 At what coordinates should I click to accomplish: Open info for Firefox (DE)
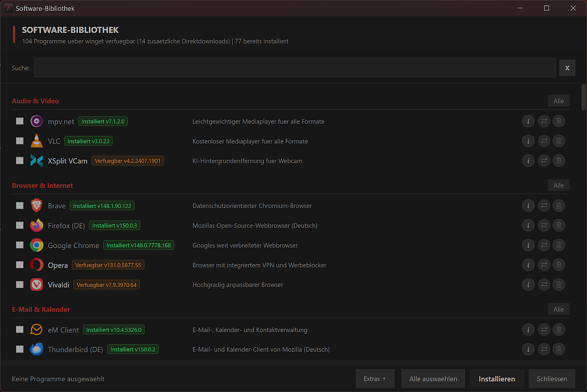528,225
